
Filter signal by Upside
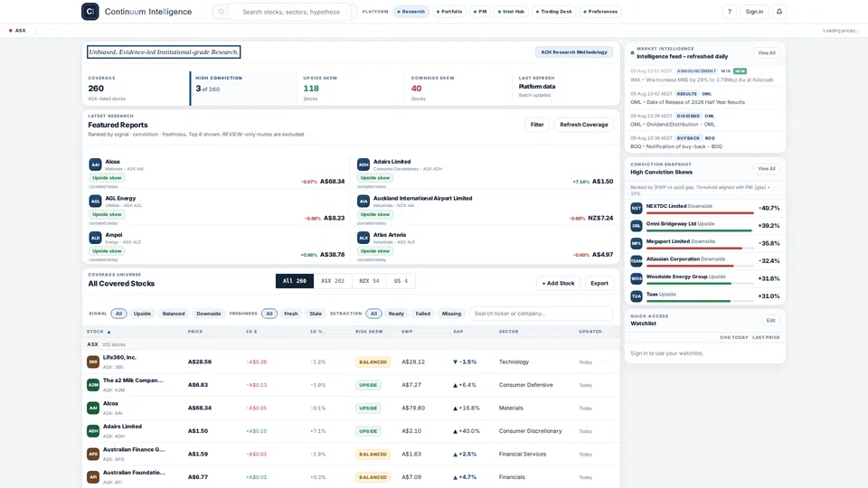[x=142, y=314]
